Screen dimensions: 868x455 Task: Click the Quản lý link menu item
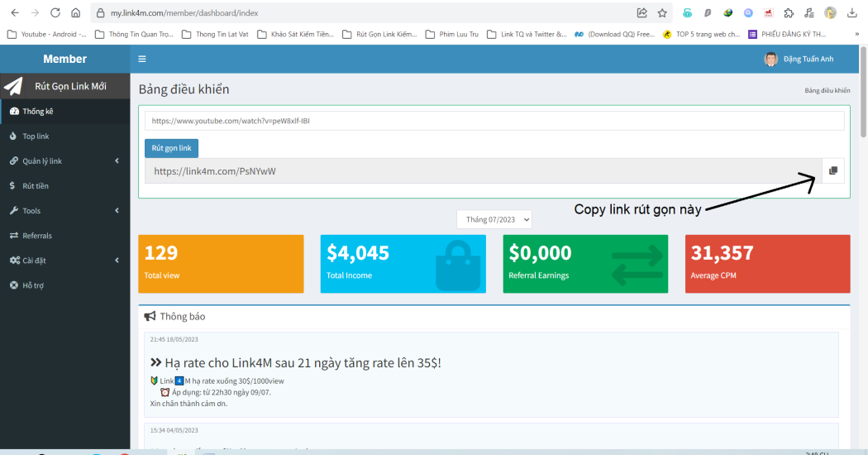[64, 161]
